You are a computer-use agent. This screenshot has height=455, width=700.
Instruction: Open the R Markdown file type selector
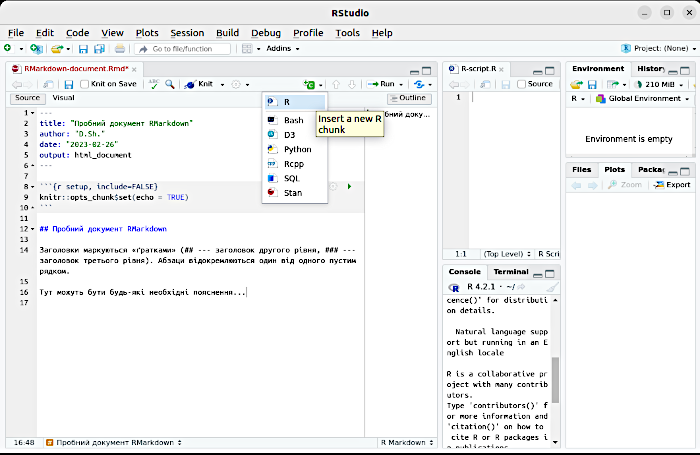pyautogui.click(x=407, y=442)
